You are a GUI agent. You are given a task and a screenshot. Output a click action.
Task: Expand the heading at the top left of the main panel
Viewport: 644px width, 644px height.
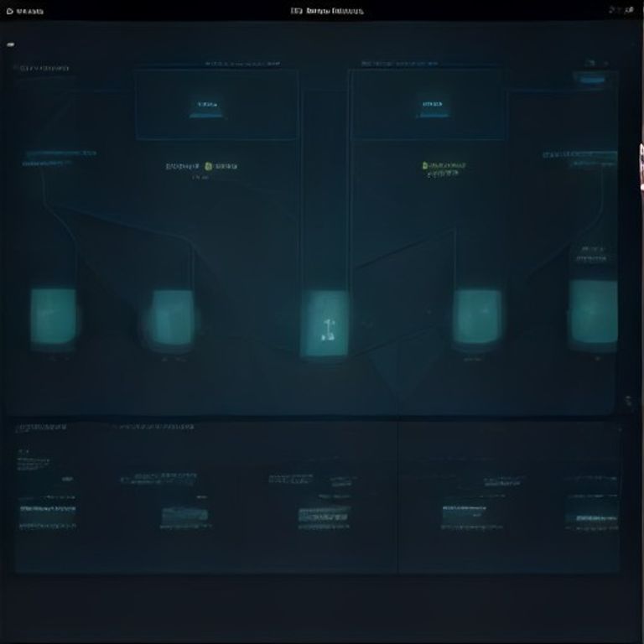click(x=44, y=68)
